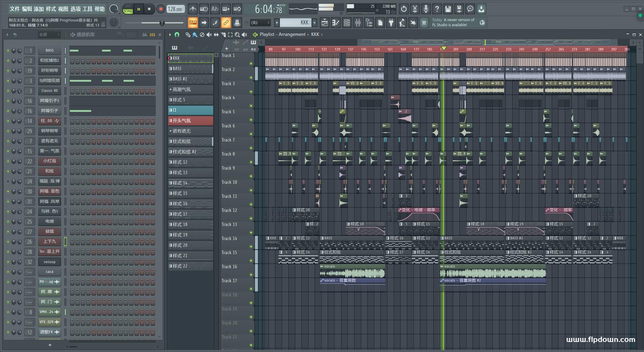Open the (无) snap selector dropdown
The height and width of the screenshot is (352, 644).
coord(260,23)
